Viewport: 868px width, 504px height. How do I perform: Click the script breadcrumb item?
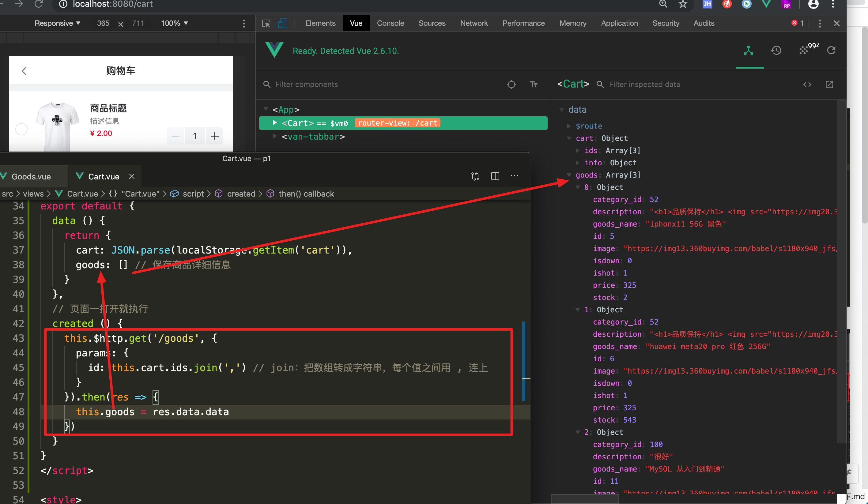point(193,194)
